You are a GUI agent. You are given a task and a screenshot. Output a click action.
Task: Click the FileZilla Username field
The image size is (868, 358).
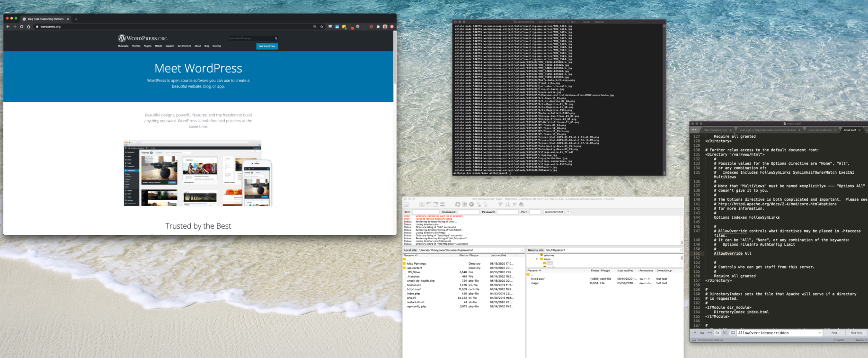click(469, 212)
